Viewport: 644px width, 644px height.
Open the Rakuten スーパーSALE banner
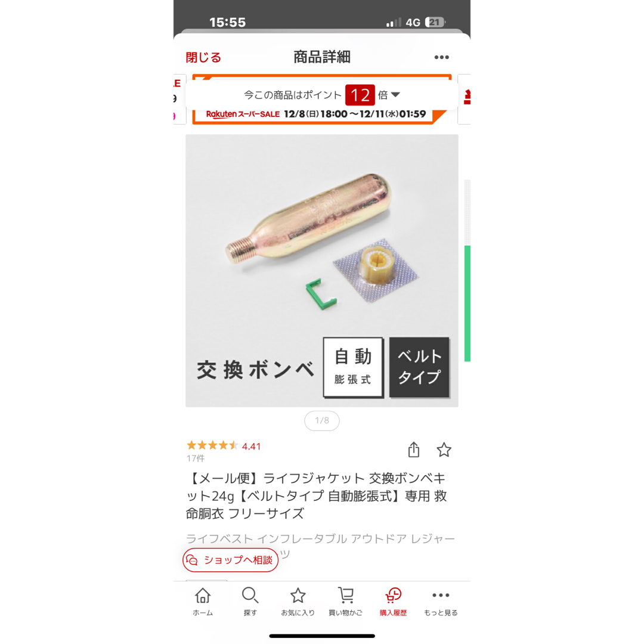click(x=316, y=114)
